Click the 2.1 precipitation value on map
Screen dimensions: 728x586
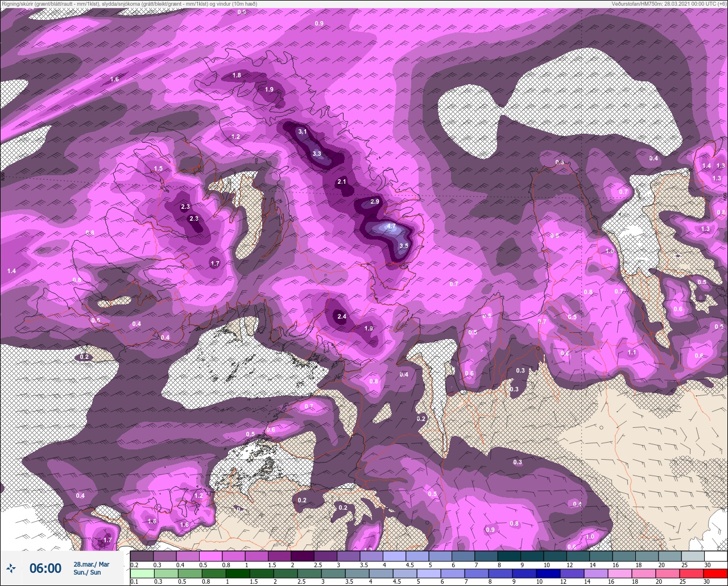(x=342, y=181)
